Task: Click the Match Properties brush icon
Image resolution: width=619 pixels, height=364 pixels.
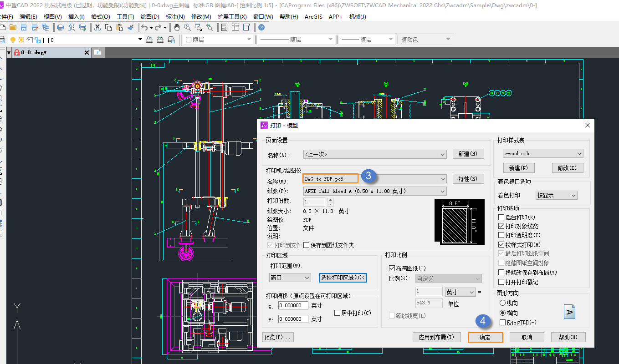Action: point(130,27)
